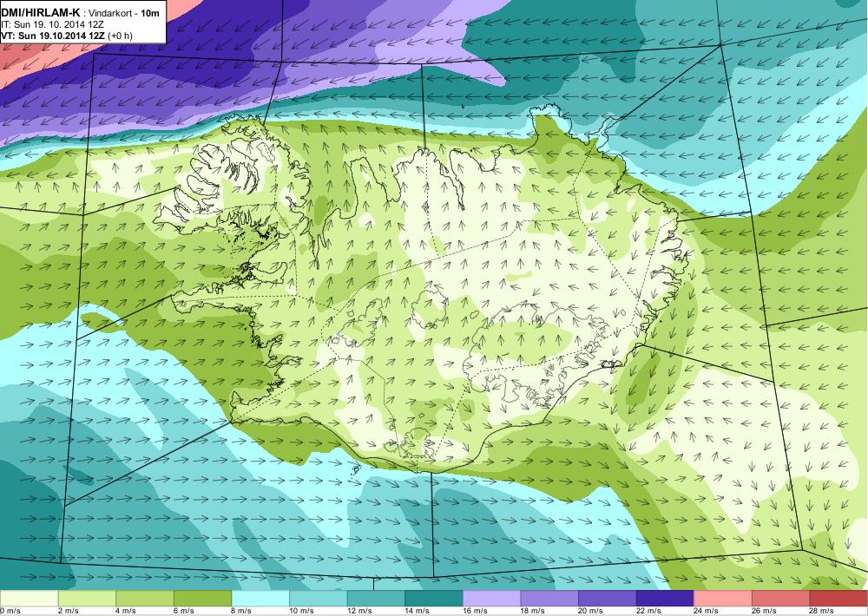Click the violet 20–22 m/s legend swatch
868x616 pixels.
[608, 599]
